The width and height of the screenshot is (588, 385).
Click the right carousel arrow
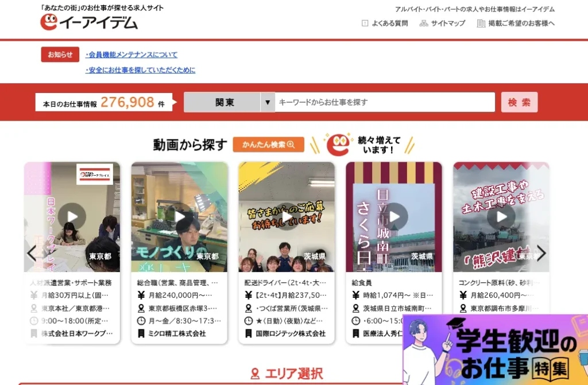(x=541, y=252)
